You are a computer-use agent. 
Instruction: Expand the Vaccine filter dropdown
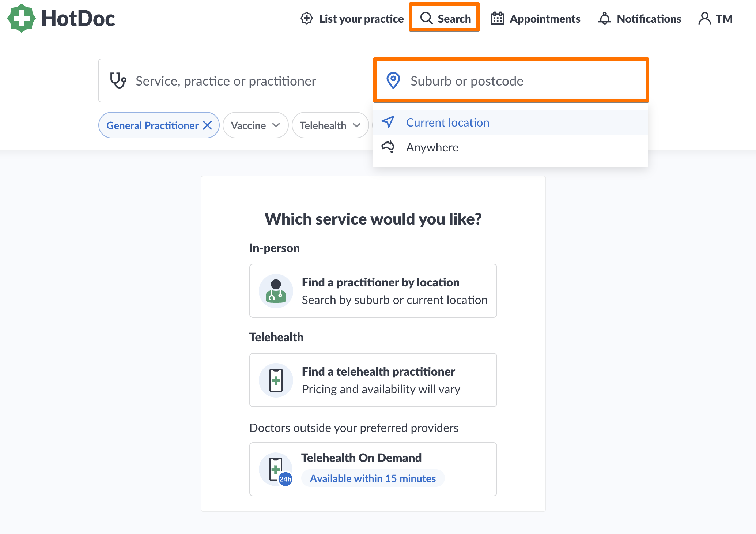coord(255,125)
